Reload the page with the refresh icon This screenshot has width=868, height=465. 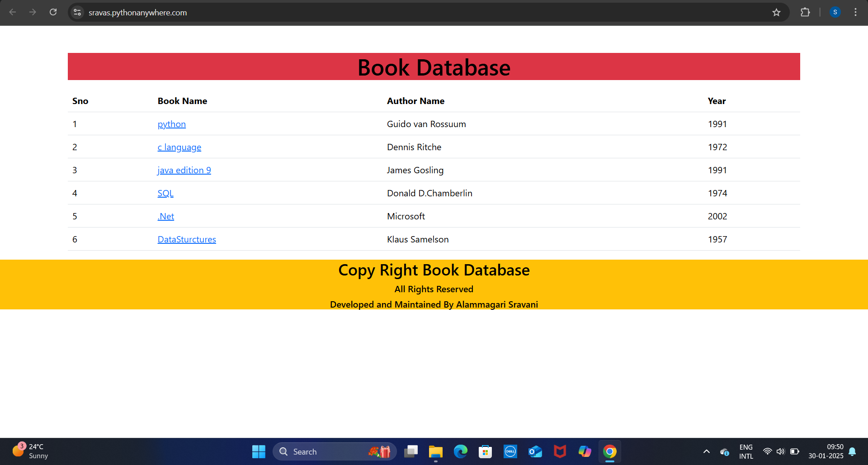point(53,12)
